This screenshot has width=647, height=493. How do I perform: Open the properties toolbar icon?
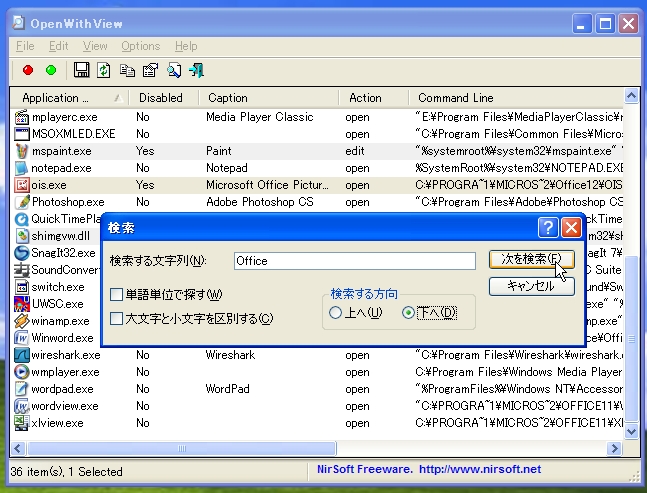pyautogui.click(x=150, y=70)
